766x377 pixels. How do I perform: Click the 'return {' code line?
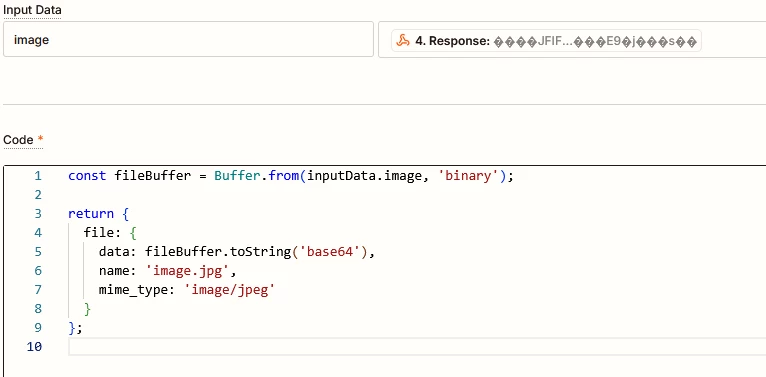(98, 214)
